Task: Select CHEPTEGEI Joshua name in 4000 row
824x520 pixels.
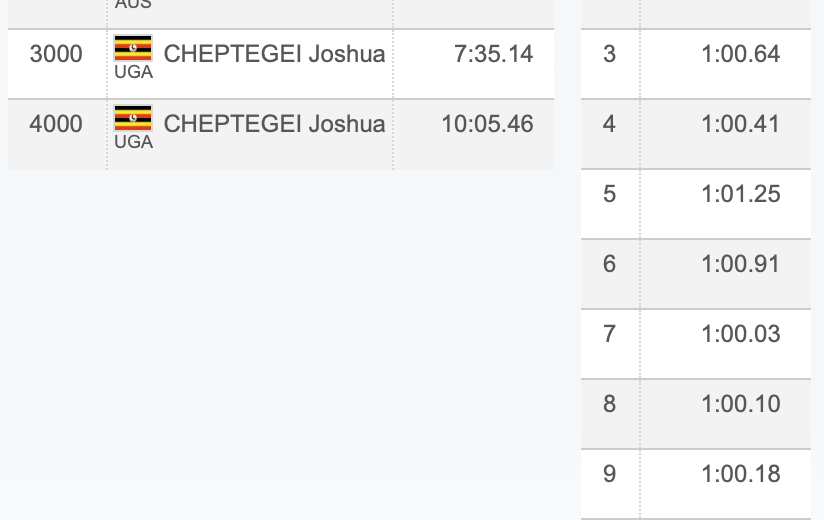Action: coord(274,123)
